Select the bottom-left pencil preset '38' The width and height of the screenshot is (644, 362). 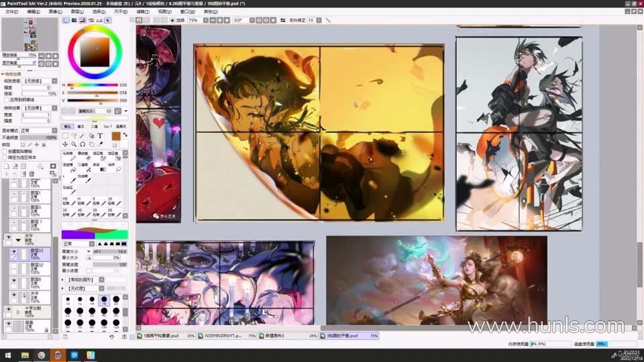(x=68, y=213)
